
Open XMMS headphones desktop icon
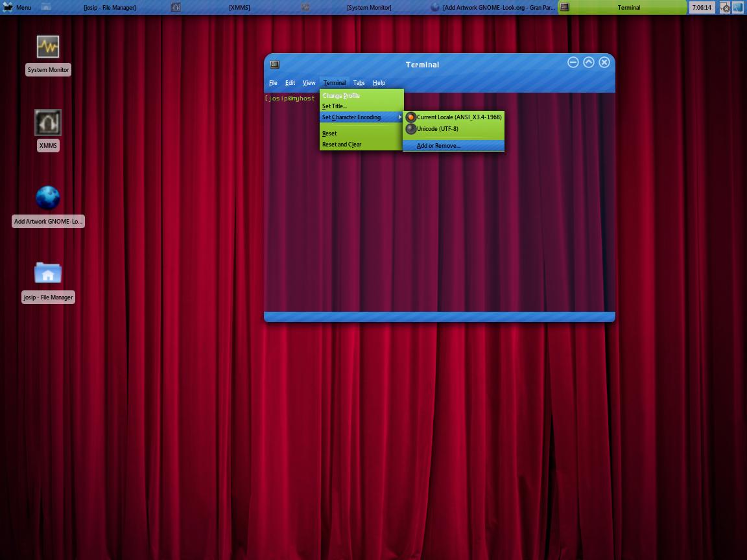coord(48,122)
